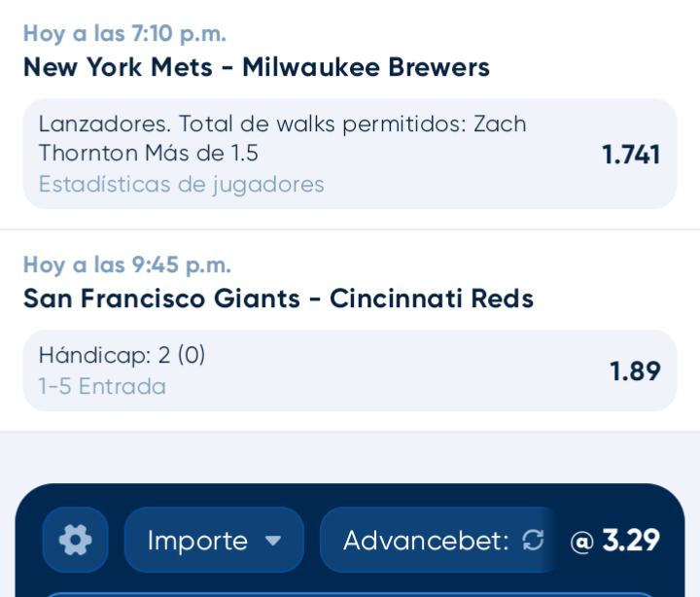The image size is (700, 597).
Task: Click the 1.741 odds value
Action: click(631, 155)
